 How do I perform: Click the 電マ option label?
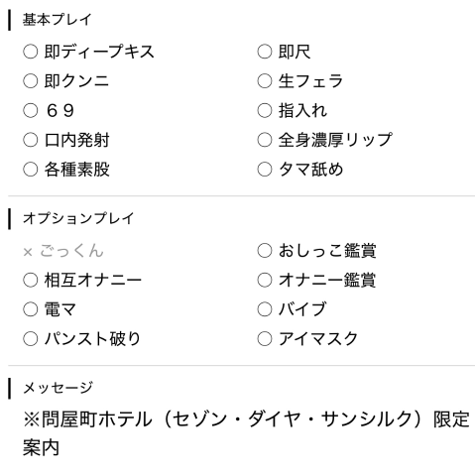tap(60, 309)
